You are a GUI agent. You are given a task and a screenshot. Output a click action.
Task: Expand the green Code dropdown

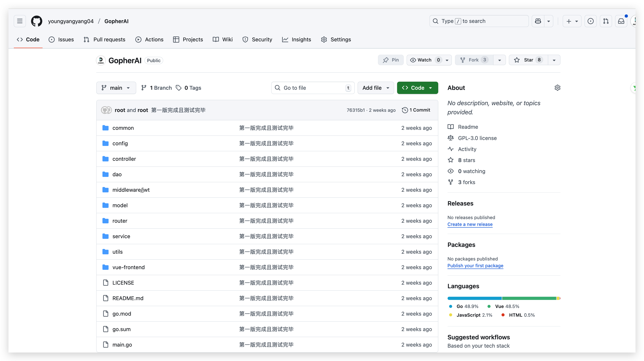[417, 88]
